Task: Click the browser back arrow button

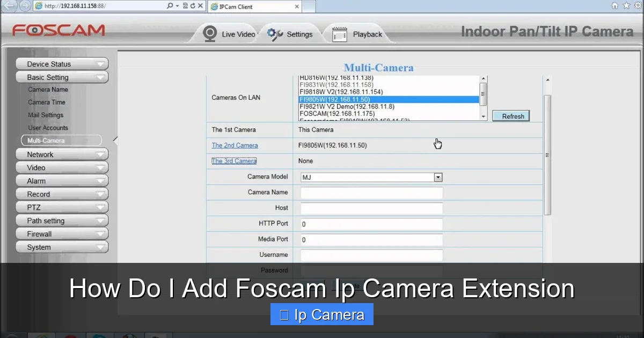Action: [x=9, y=6]
